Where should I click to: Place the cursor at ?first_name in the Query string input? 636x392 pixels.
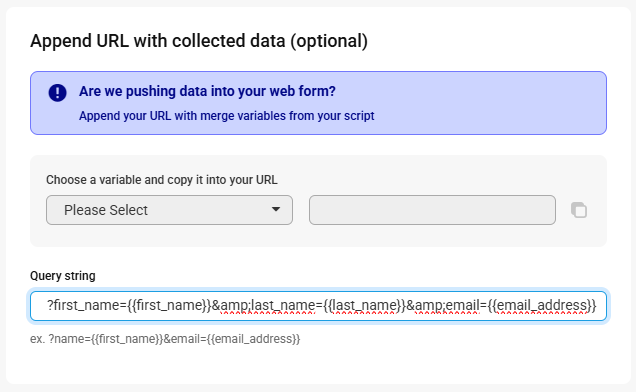tap(86, 305)
